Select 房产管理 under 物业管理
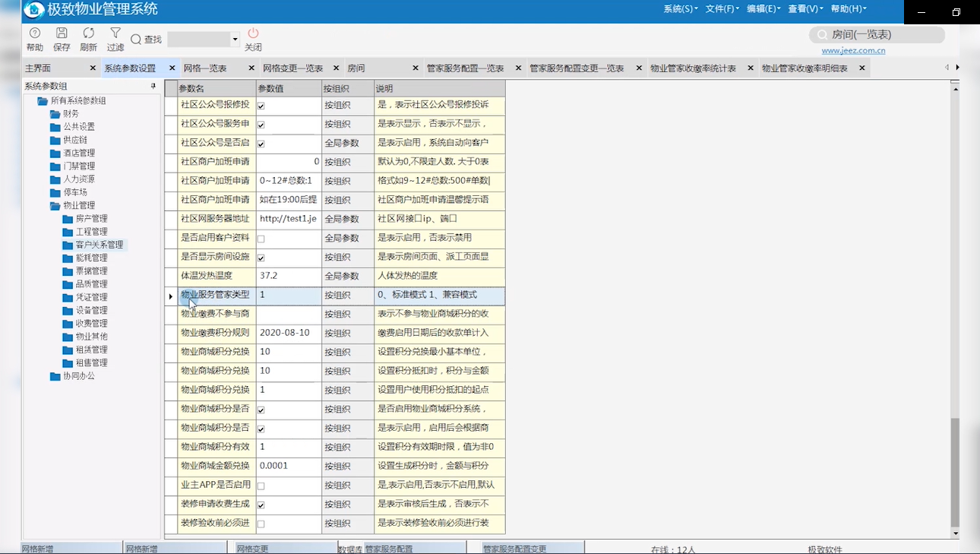The height and width of the screenshot is (554, 980). 85,219
